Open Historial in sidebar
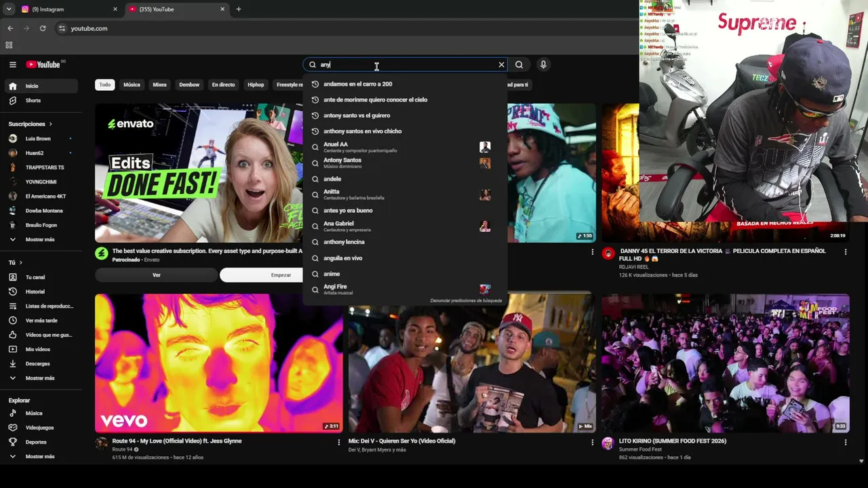 (42, 291)
